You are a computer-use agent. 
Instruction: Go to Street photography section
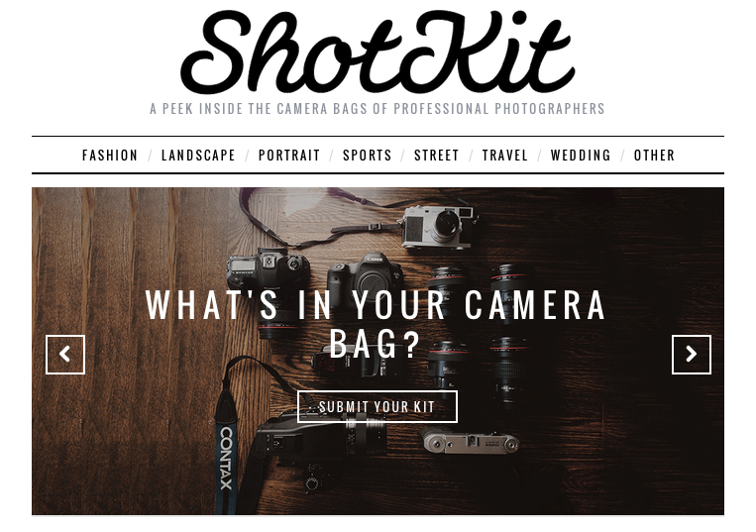436,156
